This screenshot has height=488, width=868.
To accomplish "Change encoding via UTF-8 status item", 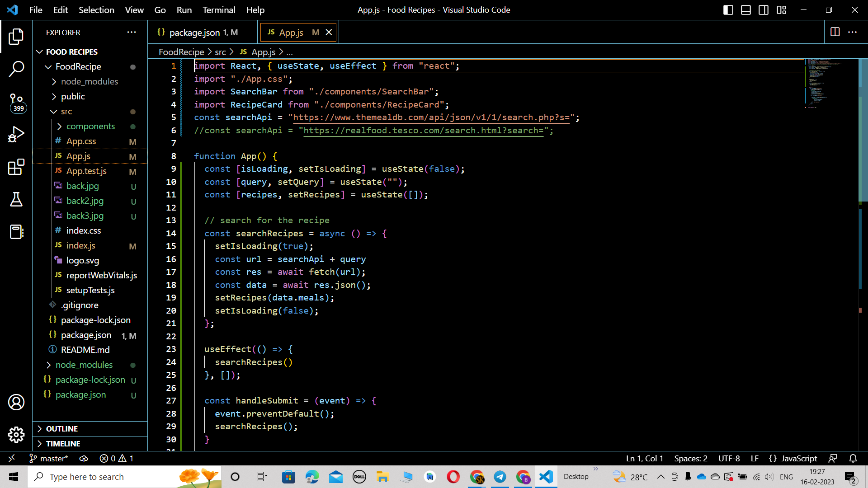I will (x=729, y=458).
